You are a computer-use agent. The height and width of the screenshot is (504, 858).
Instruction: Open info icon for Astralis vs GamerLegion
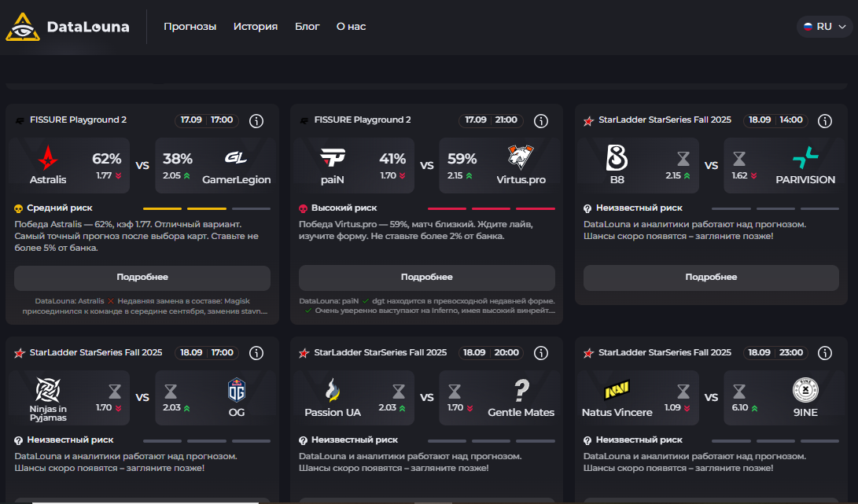(256, 121)
